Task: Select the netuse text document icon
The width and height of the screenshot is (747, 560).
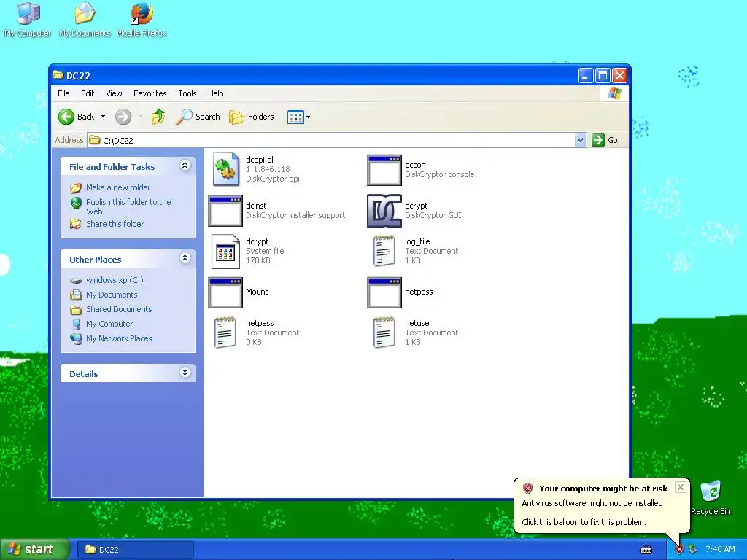Action: click(x=384, y=332)
